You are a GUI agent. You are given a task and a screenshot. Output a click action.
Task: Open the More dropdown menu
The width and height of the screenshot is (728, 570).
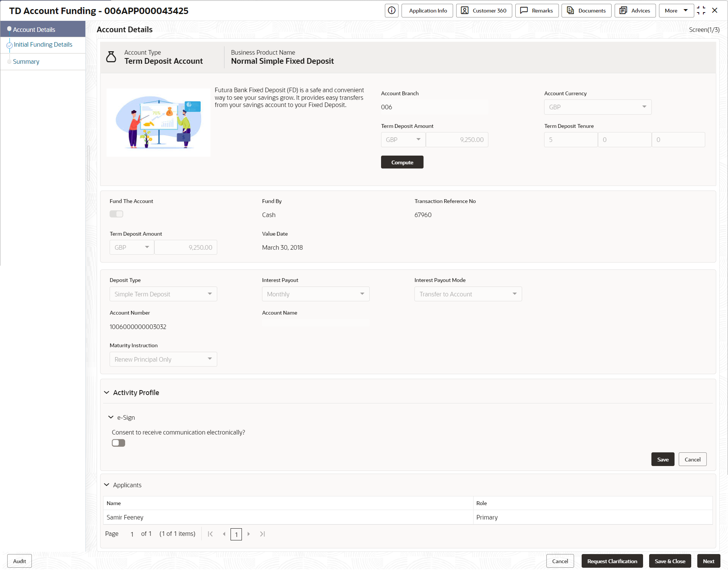click(x=676, y=11)
